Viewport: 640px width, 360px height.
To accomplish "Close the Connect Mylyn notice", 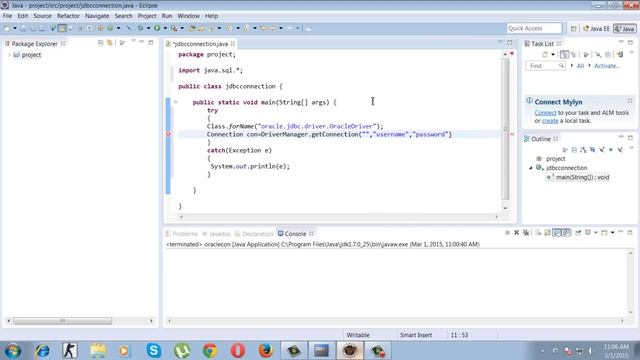I will (x=630, y=101).
